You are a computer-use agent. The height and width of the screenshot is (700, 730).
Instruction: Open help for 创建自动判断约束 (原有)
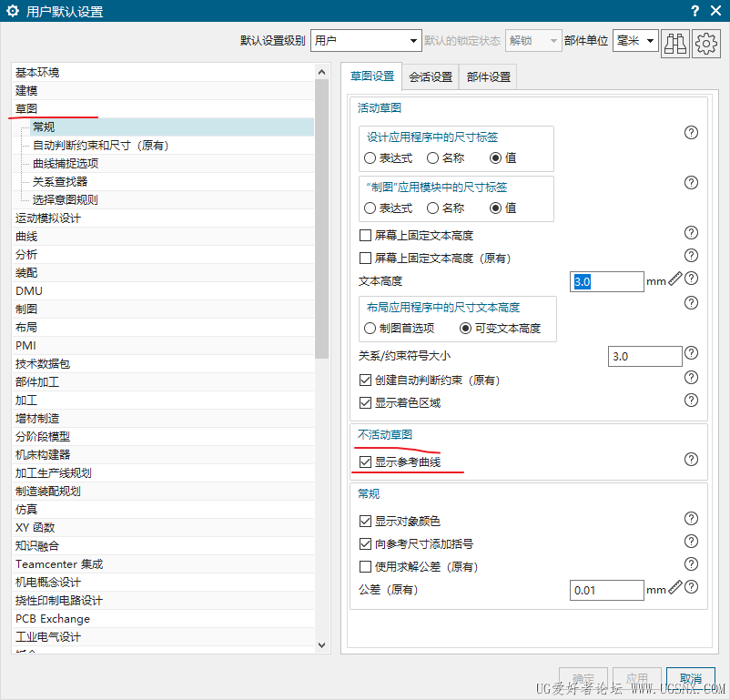691,377
